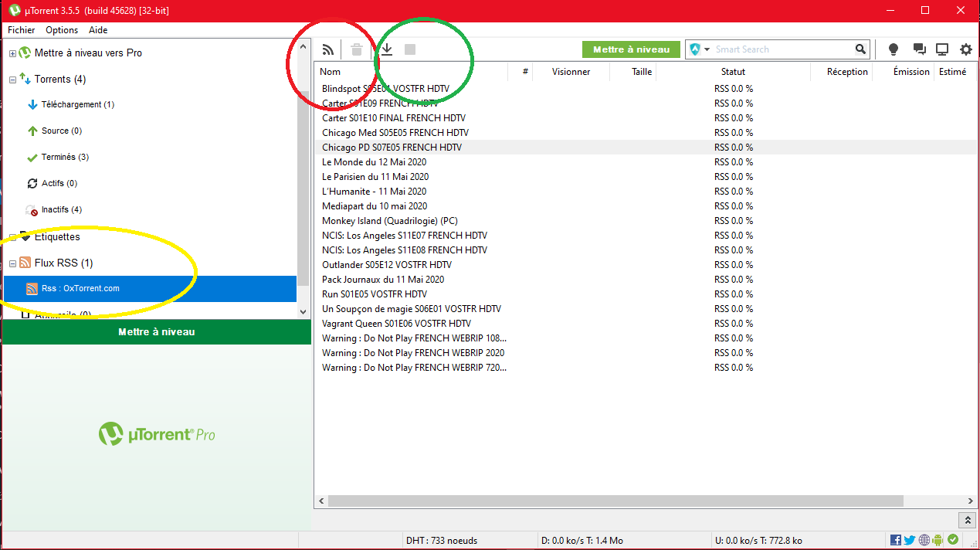980x550 pixels.
Task: Expand Mettre à niveau vers Pro node
Action: [12, 53]
